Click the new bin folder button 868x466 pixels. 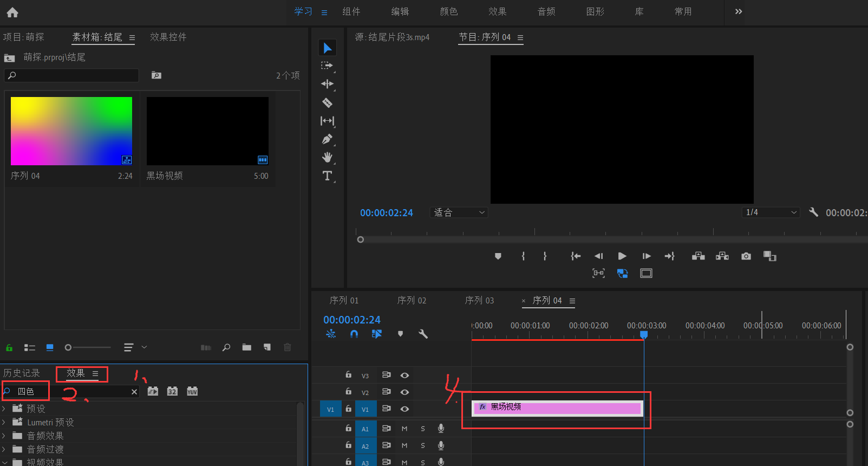coord(247,347)
